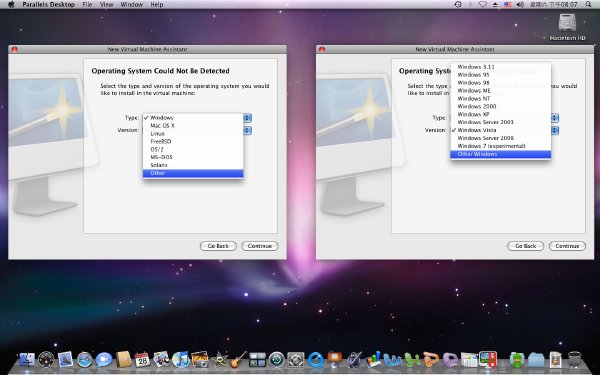The height and width of the screenshot is (375, 600).
Task: Pick OS/2 in Type list
Action: click(193, 149)
